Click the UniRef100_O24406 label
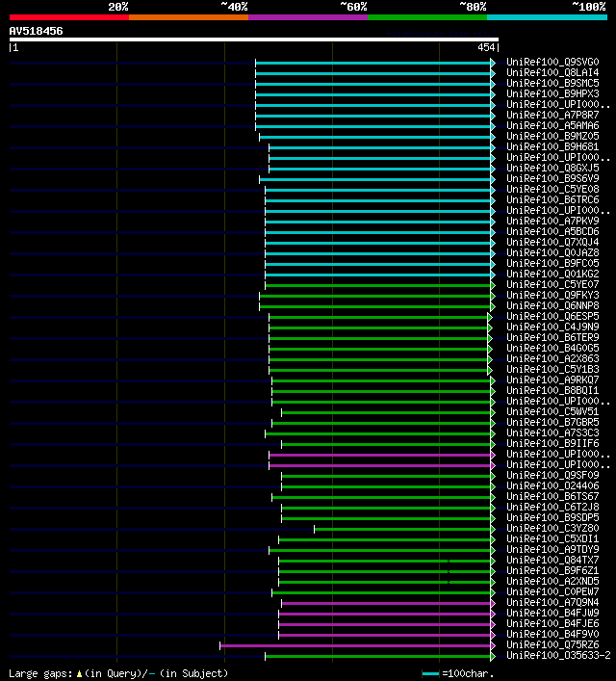Screen dimensions: 616x681 [x=552, y=486]
